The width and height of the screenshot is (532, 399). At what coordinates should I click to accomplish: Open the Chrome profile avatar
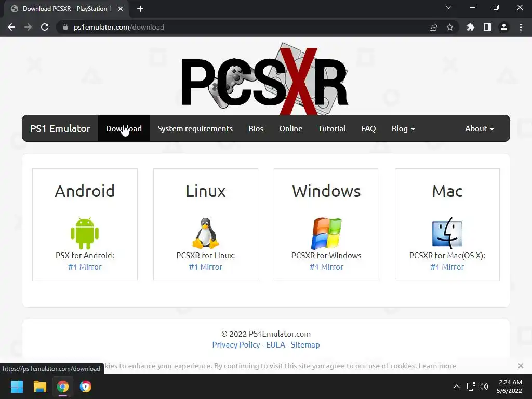click(x=504, y=27)
